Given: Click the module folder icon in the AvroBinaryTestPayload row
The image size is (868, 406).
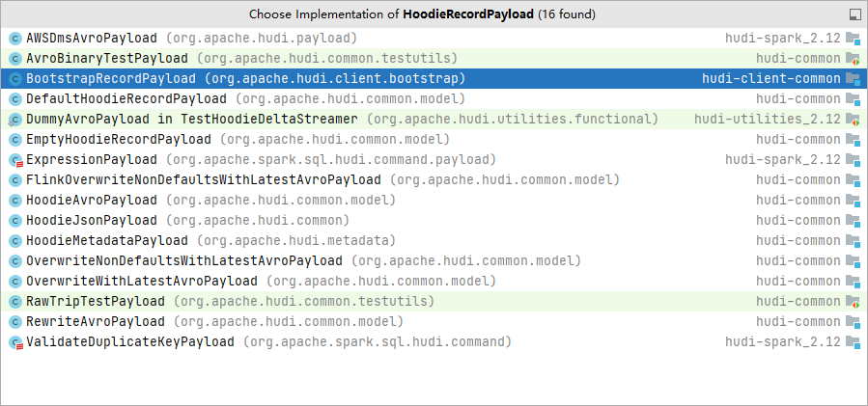Looking at the screenshot, I should [x=853, y=59].
